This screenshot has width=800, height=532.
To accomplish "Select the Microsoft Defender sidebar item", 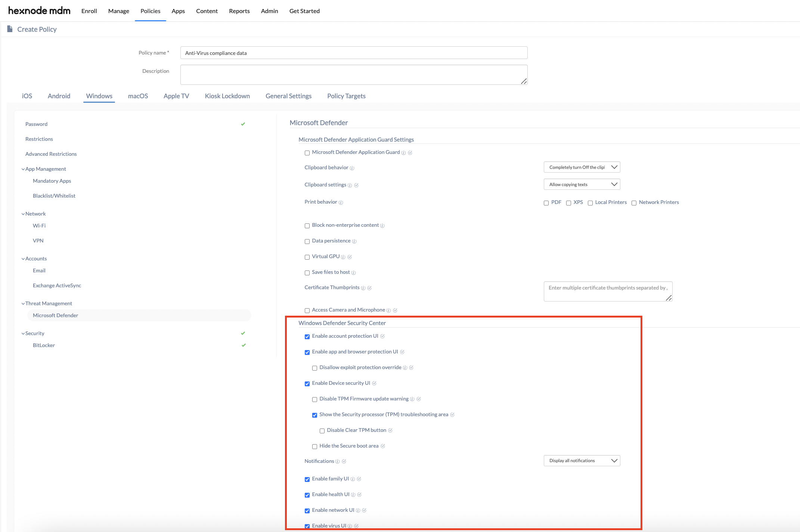I will pyautogui.click(x=139, y=315).
